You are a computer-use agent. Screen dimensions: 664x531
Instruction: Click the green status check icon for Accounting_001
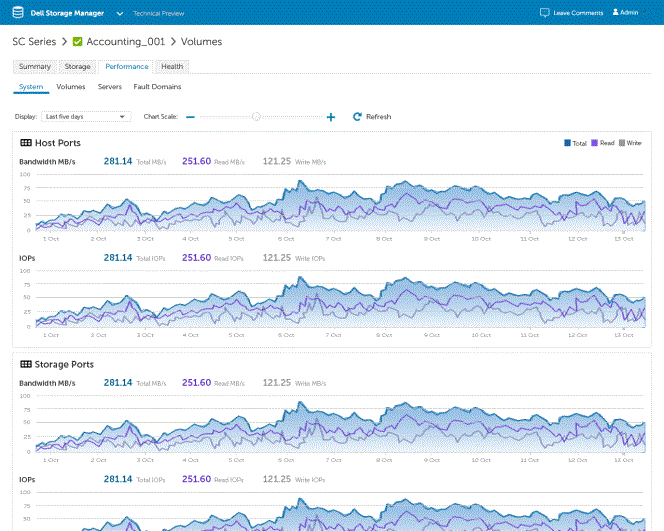77,41
